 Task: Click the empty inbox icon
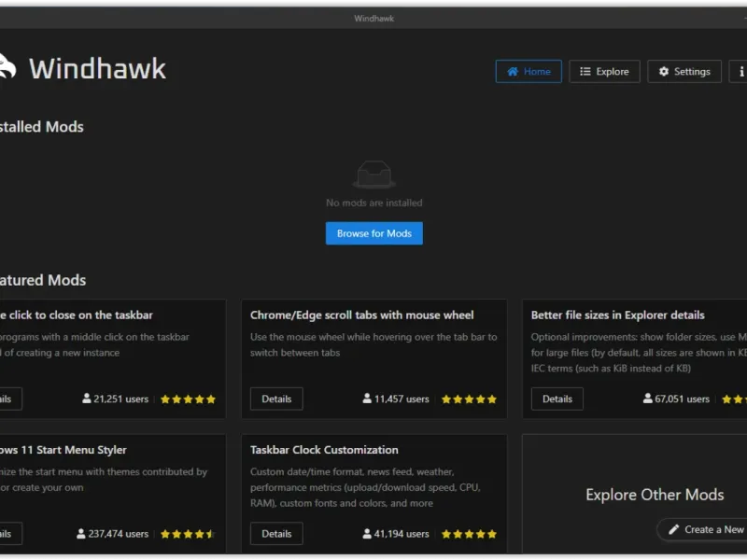click(x=374, y=175)
